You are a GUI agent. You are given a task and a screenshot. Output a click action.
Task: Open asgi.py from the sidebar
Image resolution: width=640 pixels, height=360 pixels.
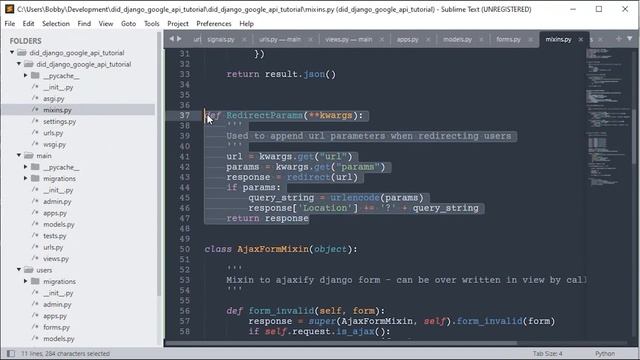(x=54, y=98)
